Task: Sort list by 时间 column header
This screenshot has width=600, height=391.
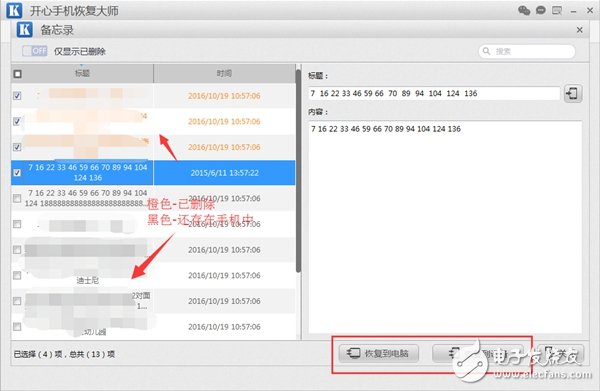Action: click(224, 73)
